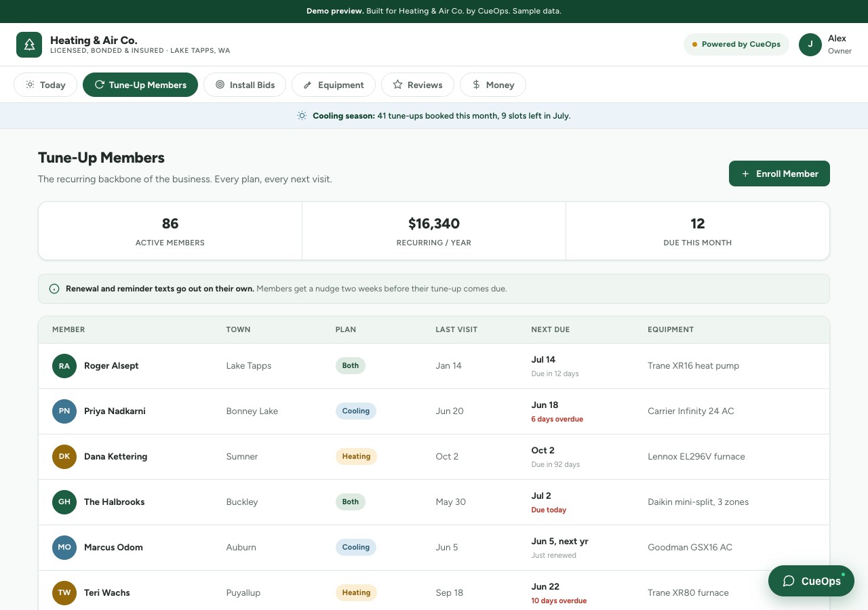Click the Powered by CueOps badge
The image size is (868, 610).
736,44
